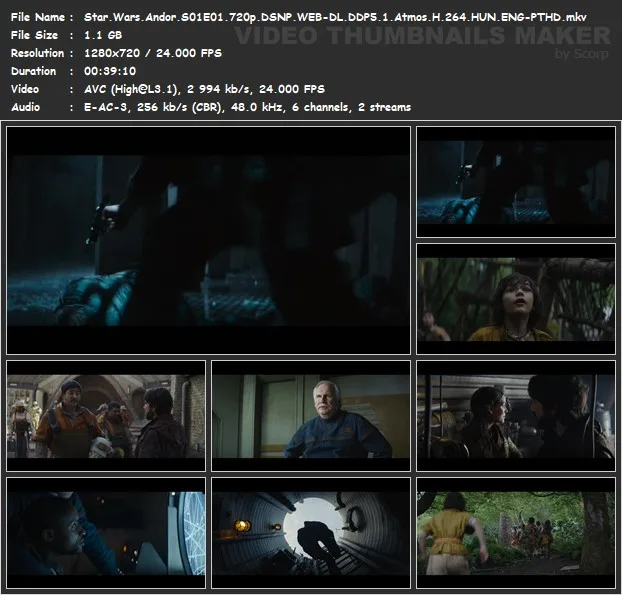Select the two men talking street thumbnail
Image resolution: width=622 pixels, height=595 pixels.
coord(106,416)
